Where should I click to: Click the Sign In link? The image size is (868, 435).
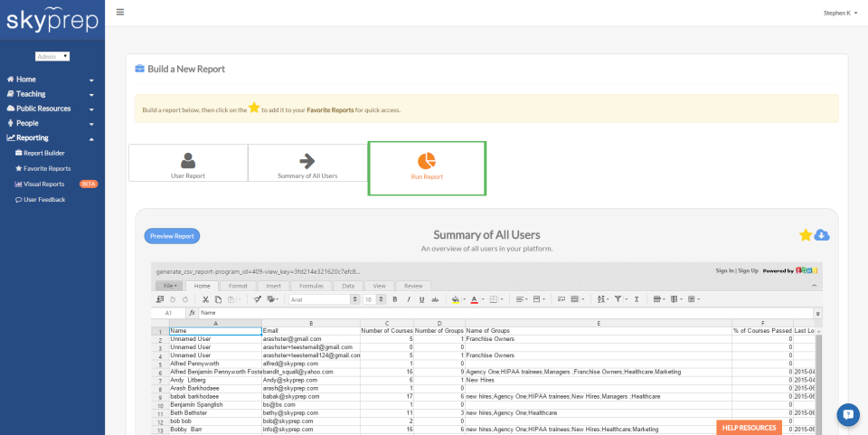click(x=724, y=270)
